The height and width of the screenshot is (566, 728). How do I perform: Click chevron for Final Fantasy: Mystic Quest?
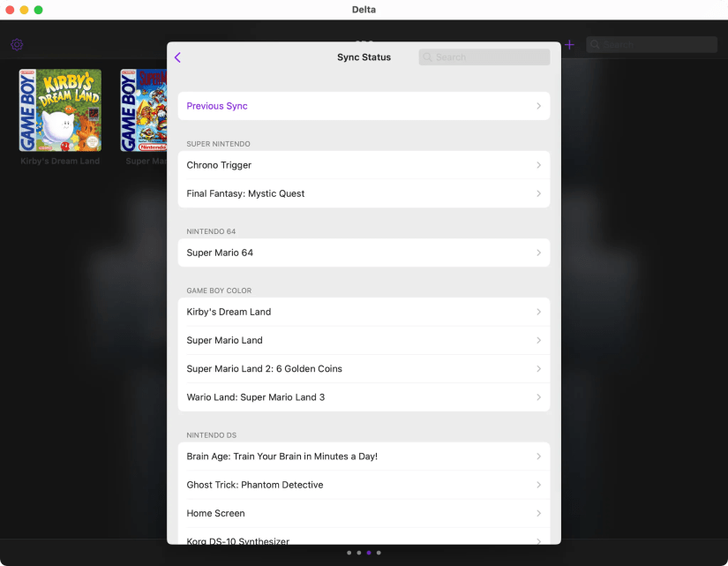point(538,193)
